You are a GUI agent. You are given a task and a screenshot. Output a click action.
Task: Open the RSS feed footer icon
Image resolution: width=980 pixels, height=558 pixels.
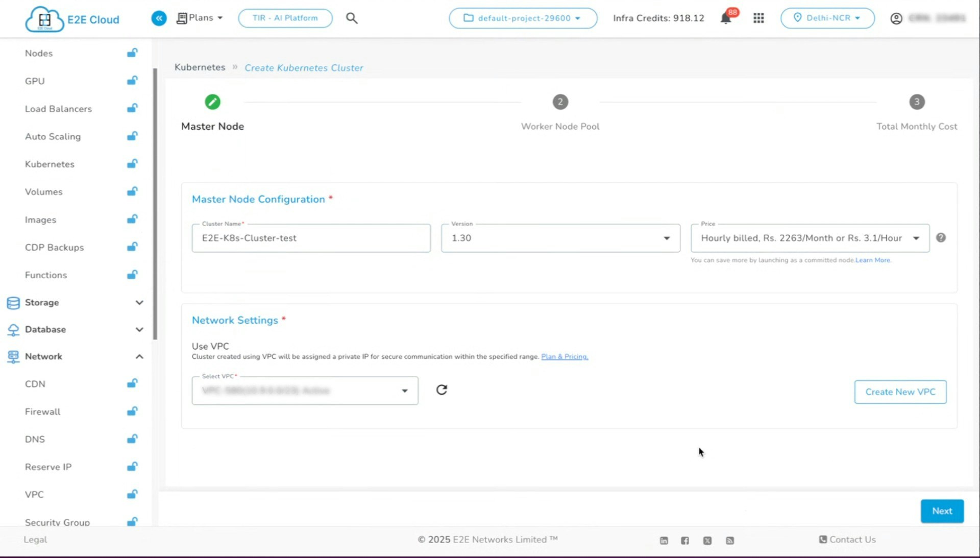tap(730, 541)
